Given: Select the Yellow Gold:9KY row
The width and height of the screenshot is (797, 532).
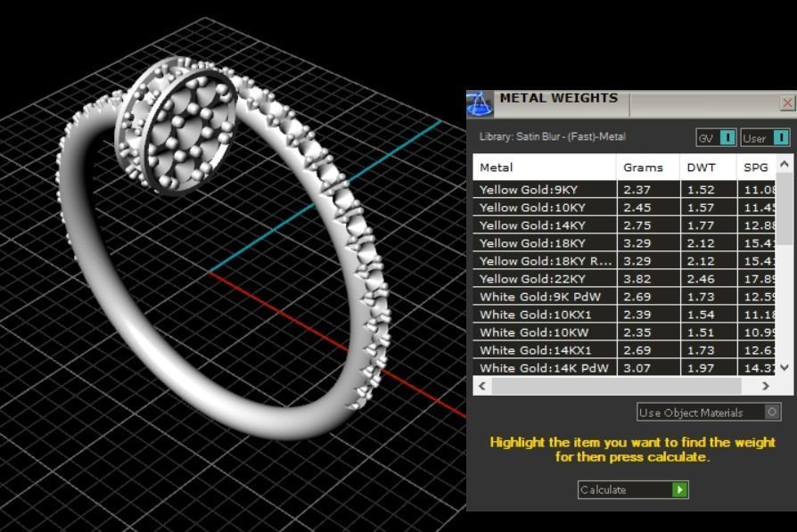Looking at the screenshot, I should [x=624, y=190].
